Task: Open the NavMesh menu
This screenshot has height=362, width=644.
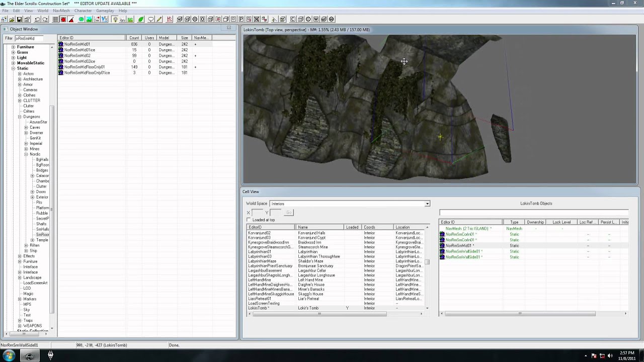Action: [x=61, y=11]
